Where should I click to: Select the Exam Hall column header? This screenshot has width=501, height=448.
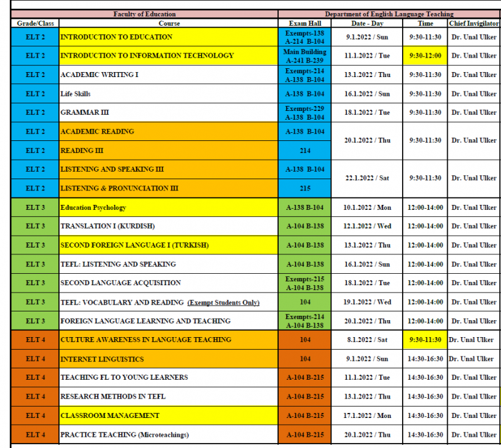click(305, 23)
